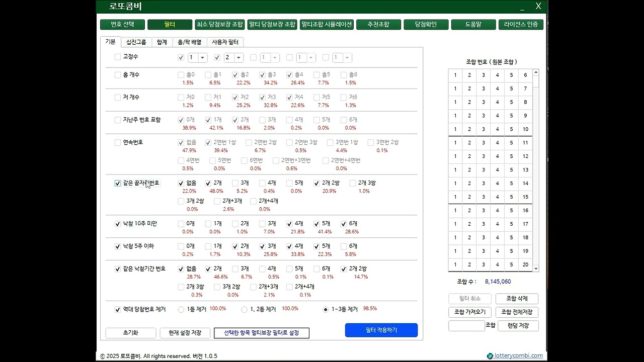Toggle the 2연번+3연번 option checkbox
644x362 pixels.
pos(276,161)
